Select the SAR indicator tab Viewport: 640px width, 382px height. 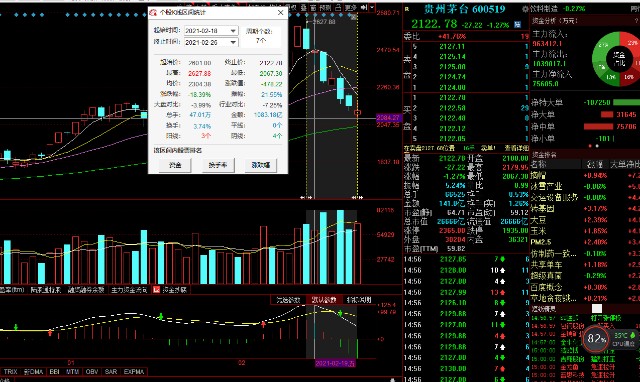coord(111,372)
